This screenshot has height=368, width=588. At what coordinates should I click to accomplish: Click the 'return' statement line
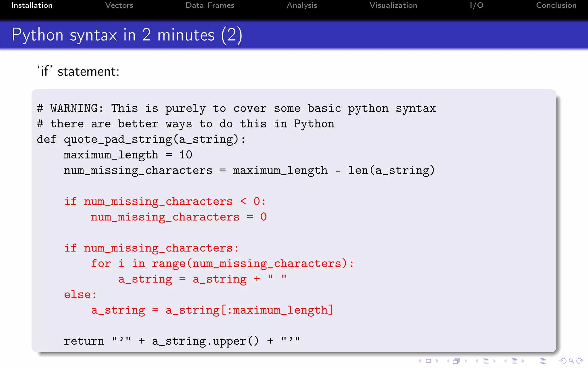[182, 341]
